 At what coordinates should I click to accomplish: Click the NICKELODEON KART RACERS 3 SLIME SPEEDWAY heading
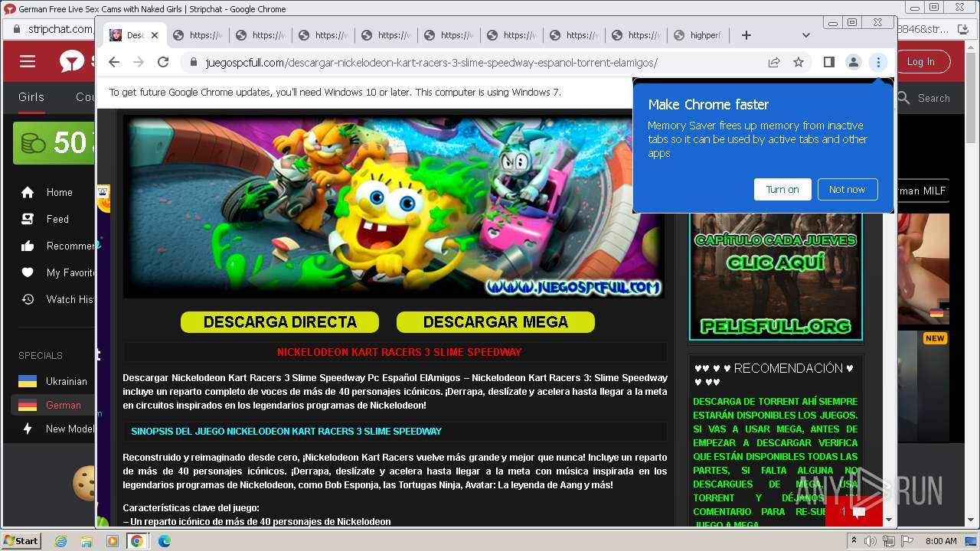[x=399, y=352]
